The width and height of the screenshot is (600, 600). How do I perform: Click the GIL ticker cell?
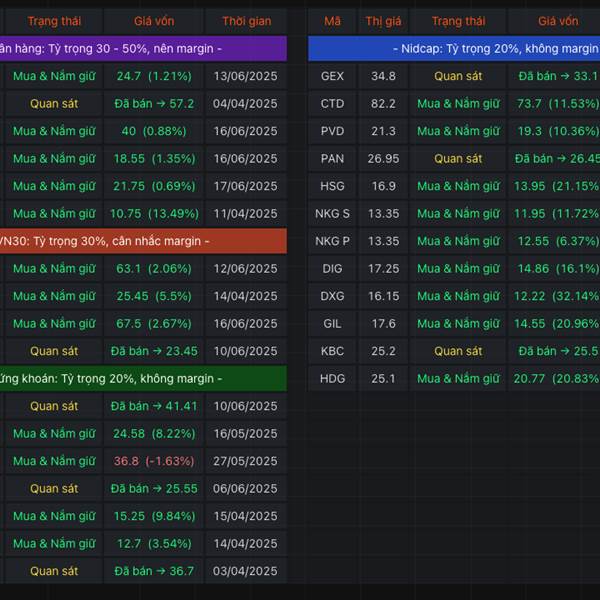332,324
